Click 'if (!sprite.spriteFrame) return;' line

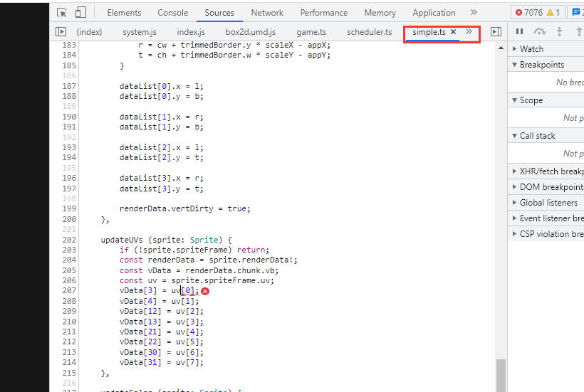[x=194, y=250]
